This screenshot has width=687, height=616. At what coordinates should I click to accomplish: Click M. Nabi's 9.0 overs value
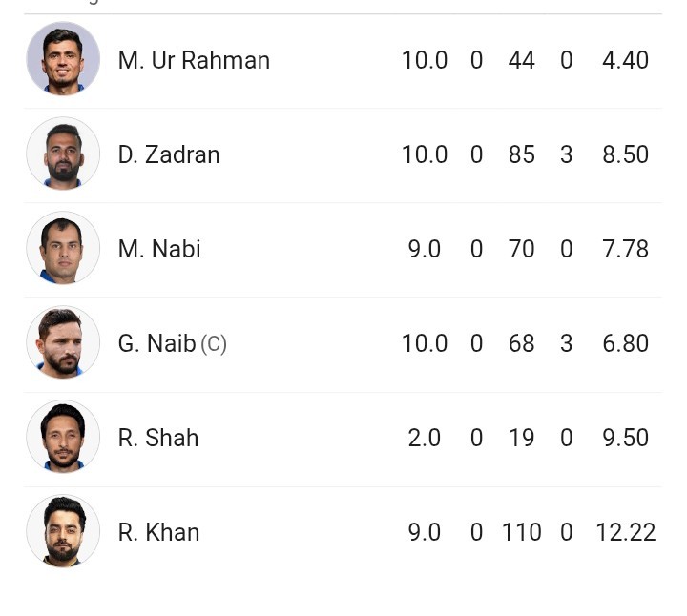coord(424,249)
